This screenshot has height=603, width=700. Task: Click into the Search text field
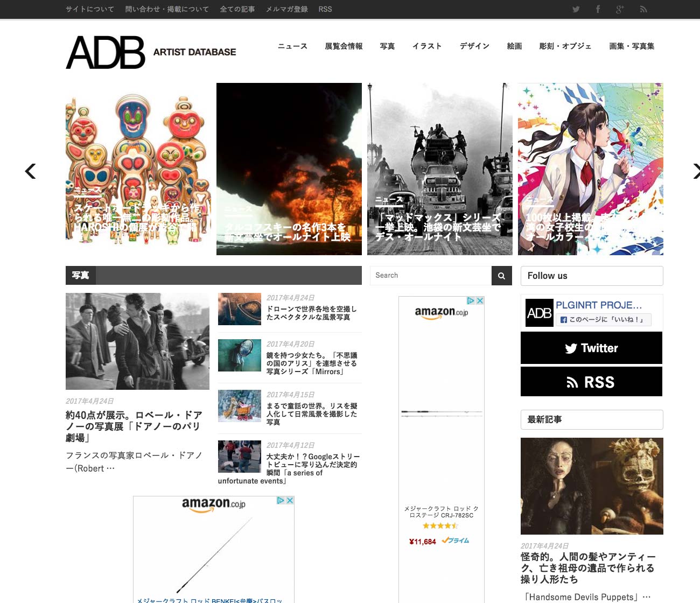pos(431,276)
